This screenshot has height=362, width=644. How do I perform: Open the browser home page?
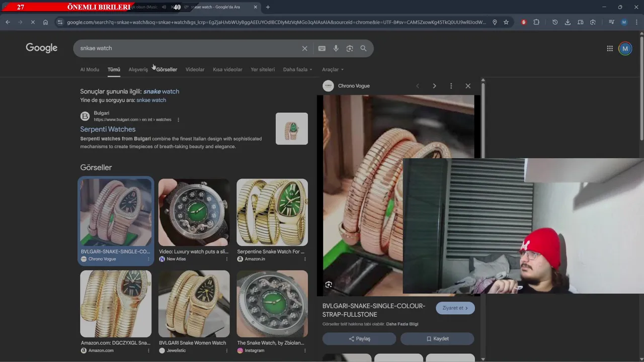click(x=45, y=22)
